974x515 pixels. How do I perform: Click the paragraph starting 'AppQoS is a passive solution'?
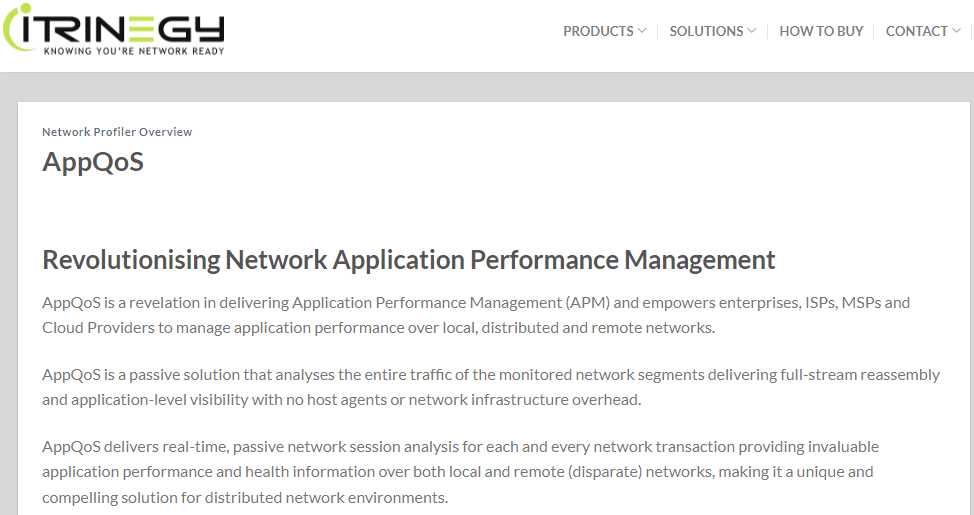click(491, 387)
